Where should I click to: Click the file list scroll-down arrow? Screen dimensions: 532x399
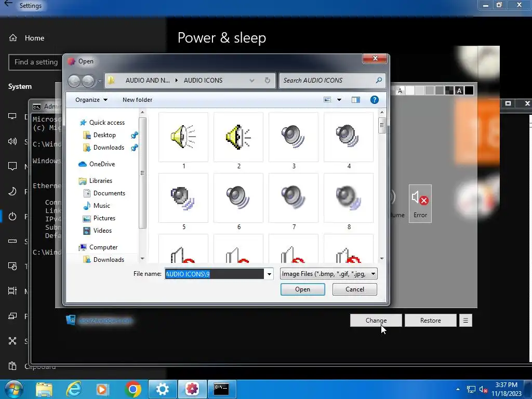(382, 259)
